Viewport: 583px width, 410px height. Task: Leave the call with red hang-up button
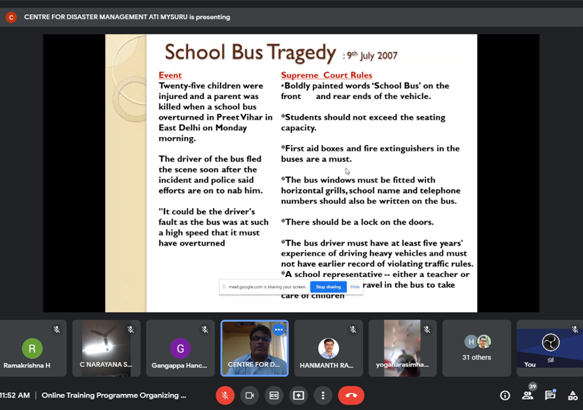click(x=351, y=395)
